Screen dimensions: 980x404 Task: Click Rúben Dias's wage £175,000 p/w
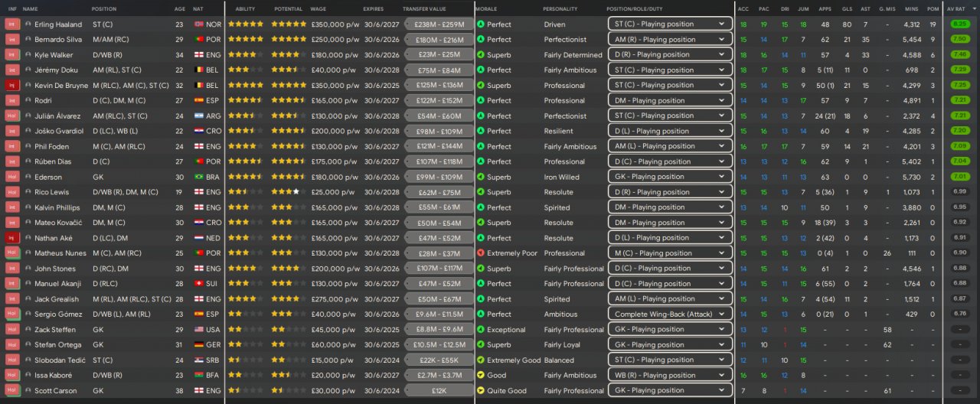[x=335, y=161]
